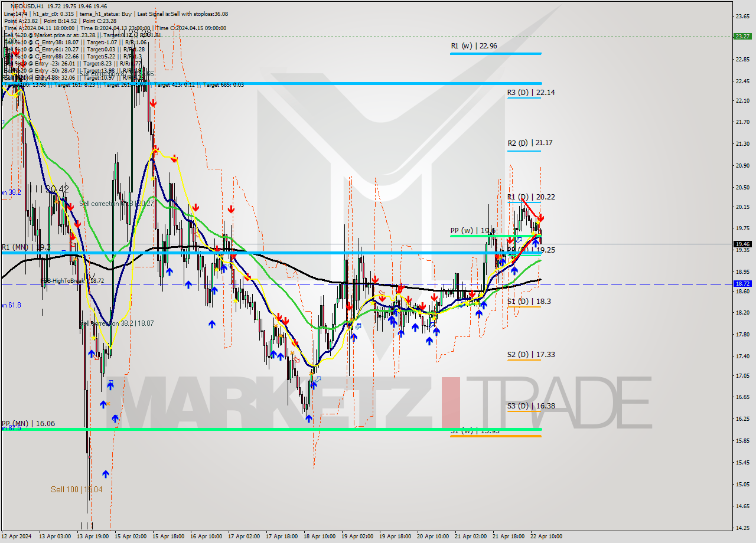Select the 'C_Entry38: 18.07' sell line

pos(76,42)
